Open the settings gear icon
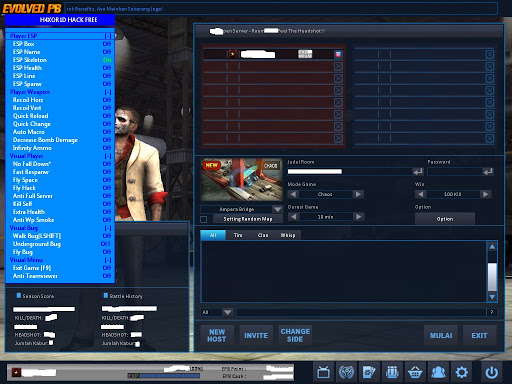Screen dimensions: 512x384 tap(461, 372)
